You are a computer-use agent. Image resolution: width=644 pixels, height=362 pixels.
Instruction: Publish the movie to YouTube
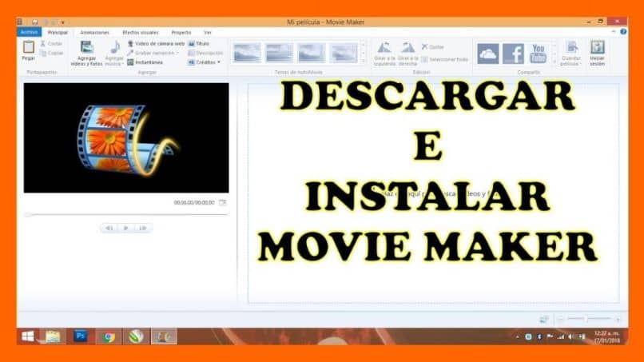pos(538,54)
